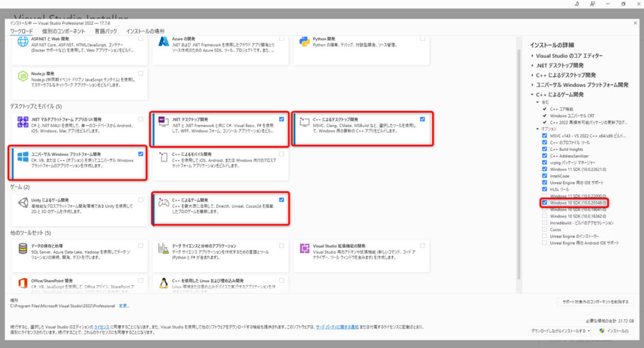Image resolution: width=644 pixels, height=348 pixels.
Task: Switch to the インストールの場所 tab
Action: (x=145, y=31)
